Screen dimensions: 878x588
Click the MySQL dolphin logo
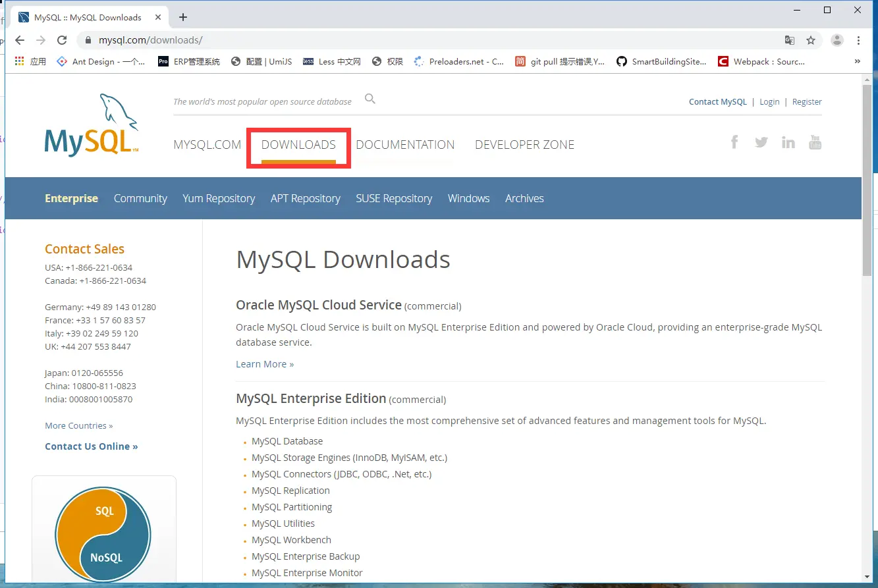click(x=92, y=124)
